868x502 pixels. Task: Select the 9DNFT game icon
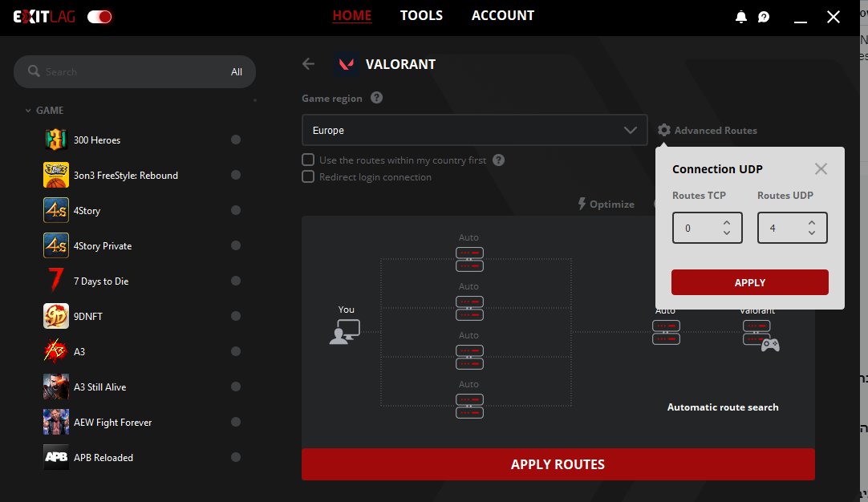coord(56,316)
